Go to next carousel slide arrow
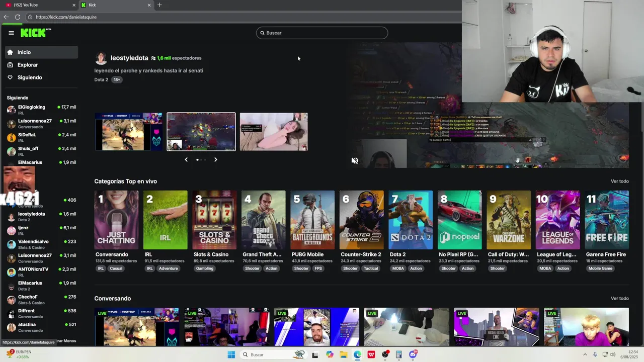The height and width of the screenshot is (362, 644). tap(215, 159)
